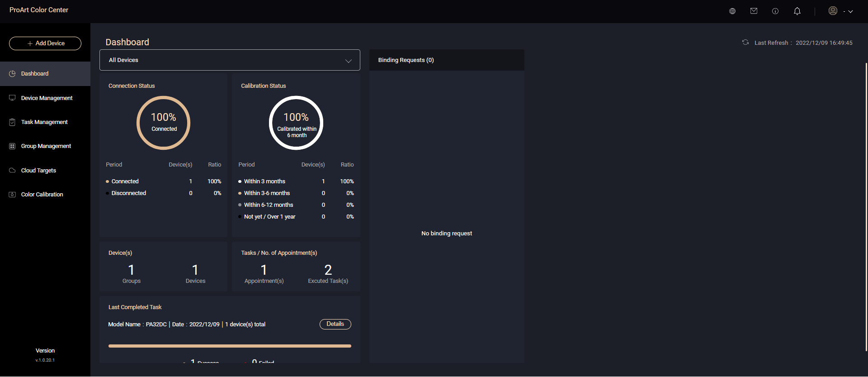
Task: Click the information icon in header
Action: pyautogui.click(x=775, y=11)
